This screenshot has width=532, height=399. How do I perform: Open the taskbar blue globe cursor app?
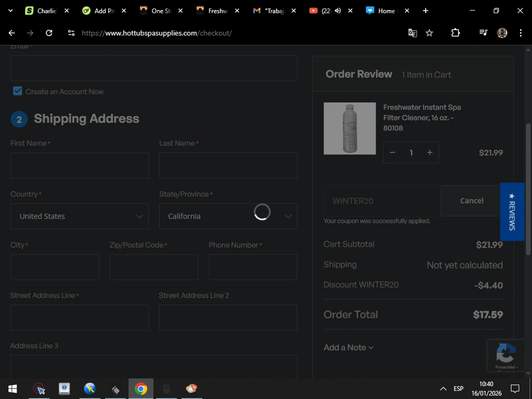click(x=90, y=389)
